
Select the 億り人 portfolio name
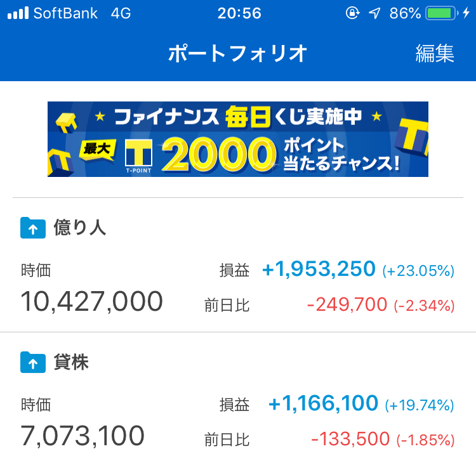point(79,227)
